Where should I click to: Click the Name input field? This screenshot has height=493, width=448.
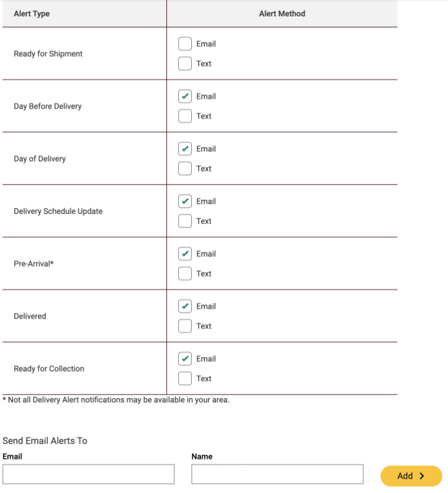pyautogui.click(x=277, y=474)
